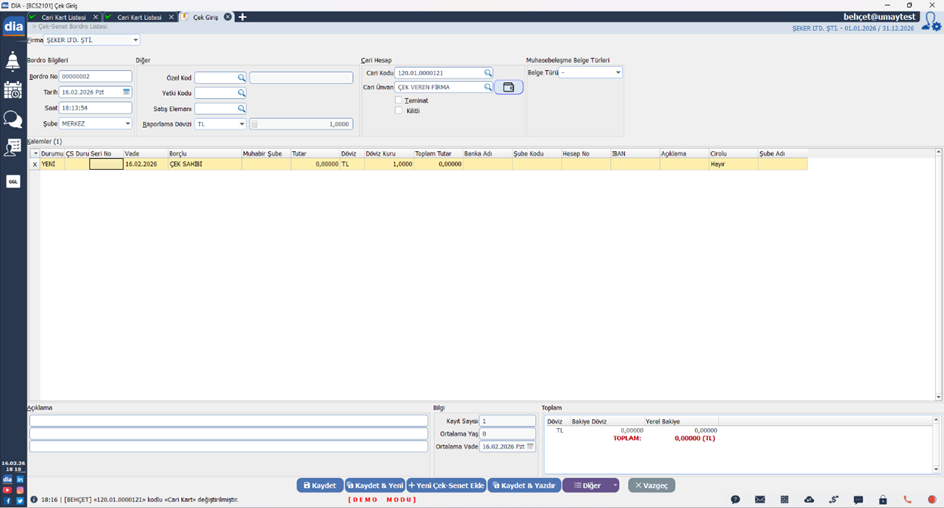The height and width of the screenshot is (508, 944).
Task: Click the mail envelope icon in status bar
Action: pyautogui.click(x=760, y=499)
